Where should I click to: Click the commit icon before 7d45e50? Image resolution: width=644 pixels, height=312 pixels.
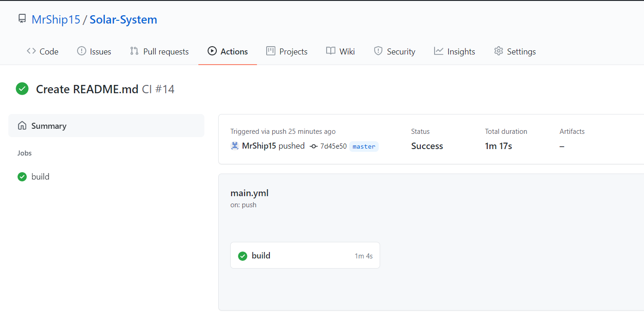314,146
